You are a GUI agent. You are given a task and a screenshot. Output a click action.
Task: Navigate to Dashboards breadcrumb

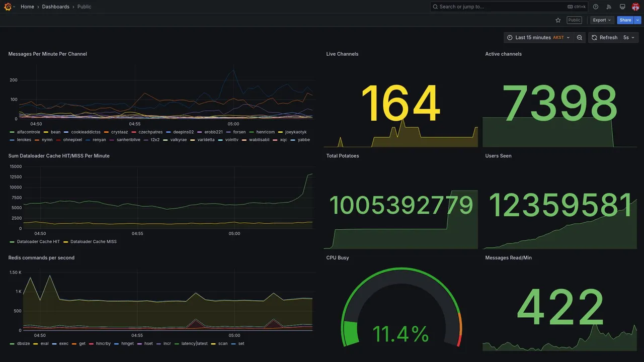click(x=56, y=7)
